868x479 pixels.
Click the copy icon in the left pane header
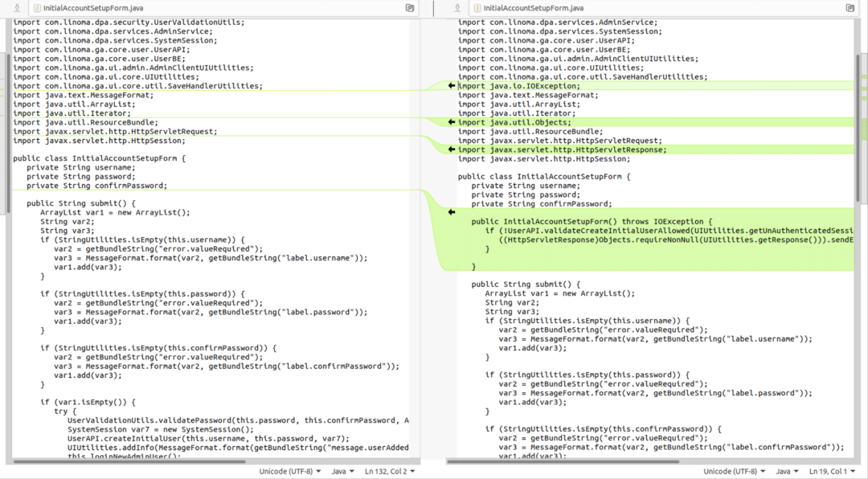[x=410, y=8]
